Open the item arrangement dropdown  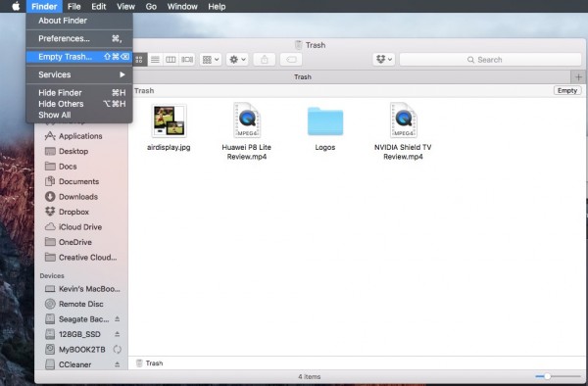[x=211, y=60]
